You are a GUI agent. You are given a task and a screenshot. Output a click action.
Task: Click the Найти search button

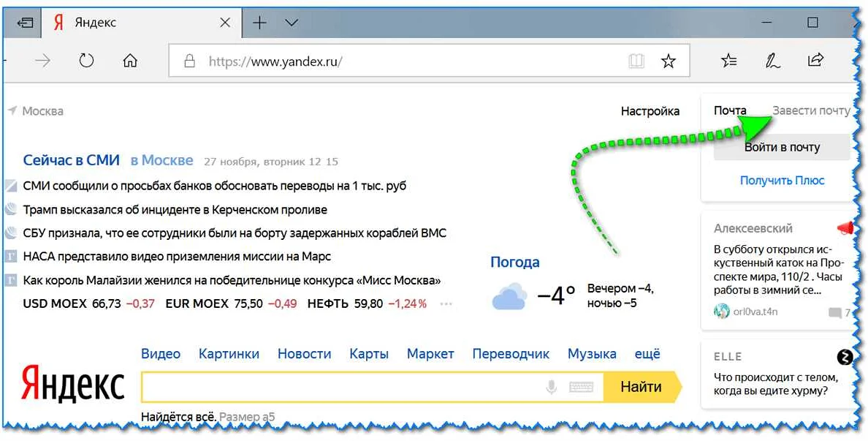coord(641,387)
